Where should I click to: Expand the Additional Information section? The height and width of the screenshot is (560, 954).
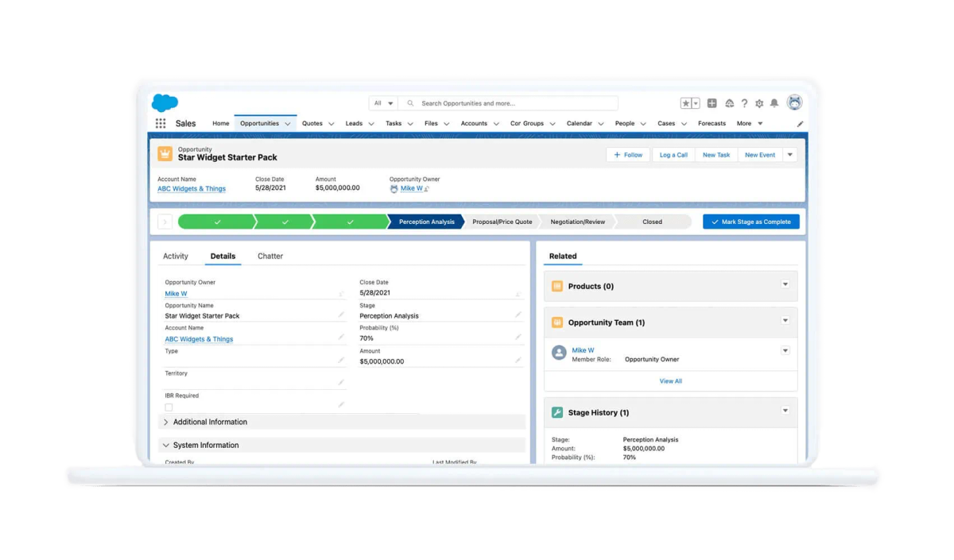pyautogui.click(x=342, y=422)
